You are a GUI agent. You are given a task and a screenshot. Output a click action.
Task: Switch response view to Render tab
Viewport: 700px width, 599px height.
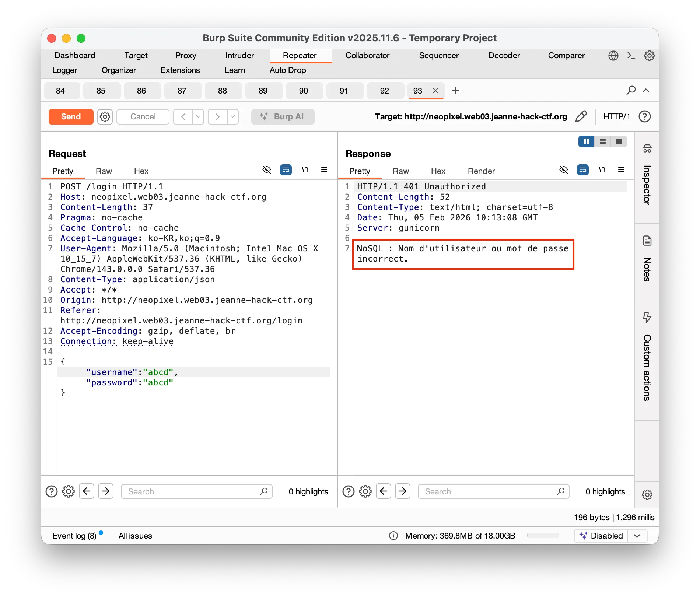click(481, 171)
